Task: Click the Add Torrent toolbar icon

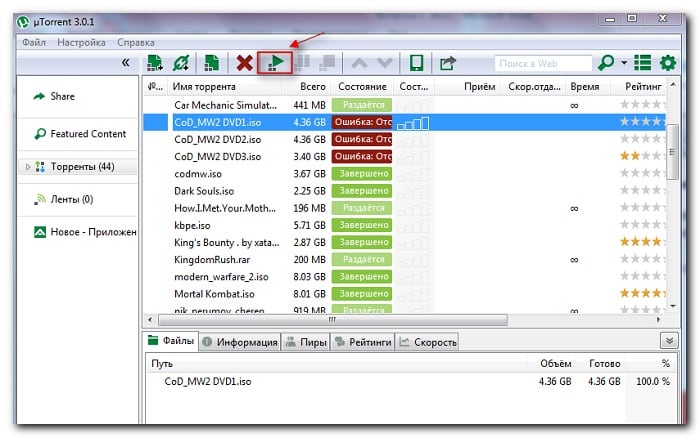Action: [x=154, y=63]
